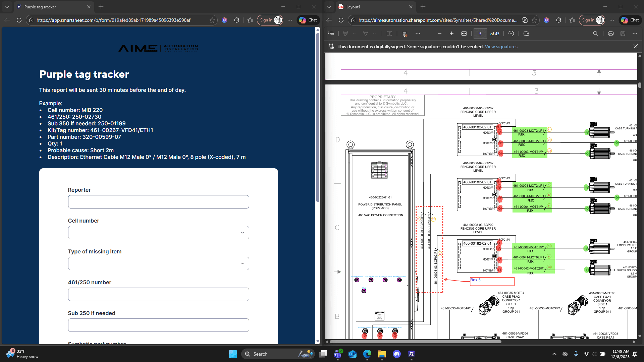Open the PDF find search icon
Viewport: 644px width, 362px height.
(595, 34)
